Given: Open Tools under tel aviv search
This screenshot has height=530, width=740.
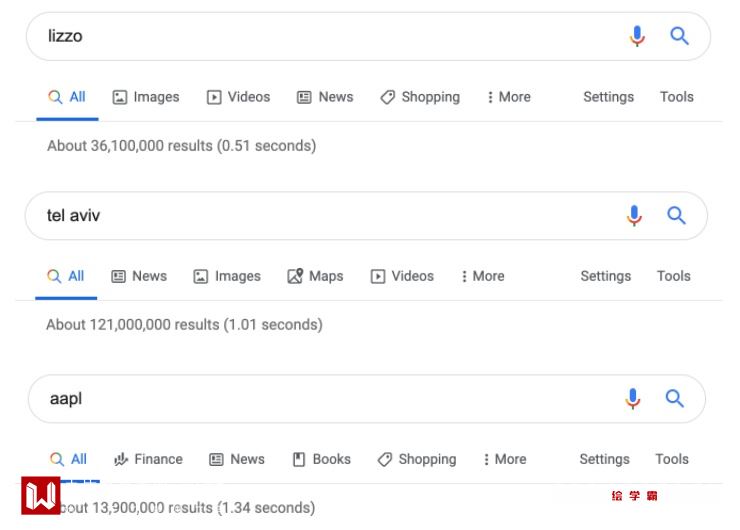Looking at the screenshot, I should 673,276.
